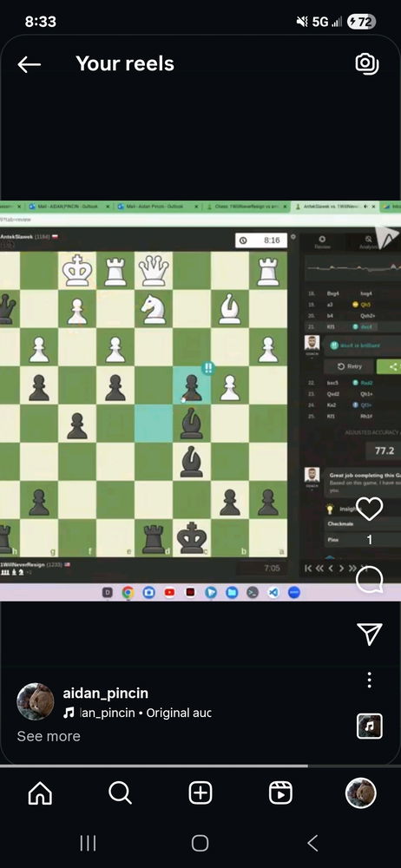Click the Retry button in the chess review
This screenshot has width=401, height=868.
350,366
